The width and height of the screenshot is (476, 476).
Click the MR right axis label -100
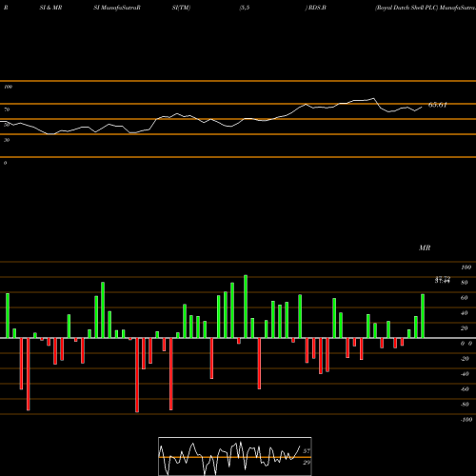(x=466, y=420)
